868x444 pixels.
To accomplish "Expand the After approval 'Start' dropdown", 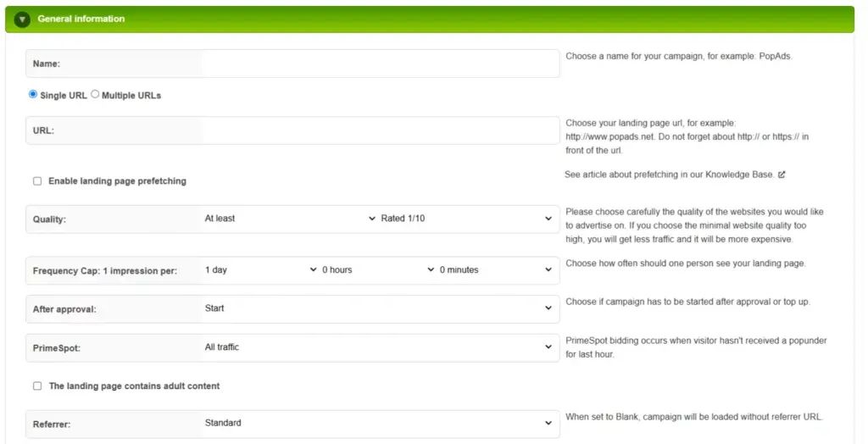I will coord(377,308).
